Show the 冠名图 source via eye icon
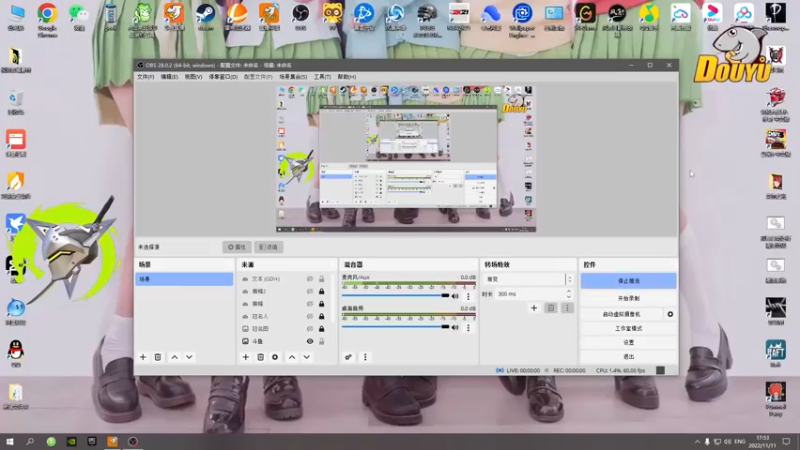 point(310,329)
